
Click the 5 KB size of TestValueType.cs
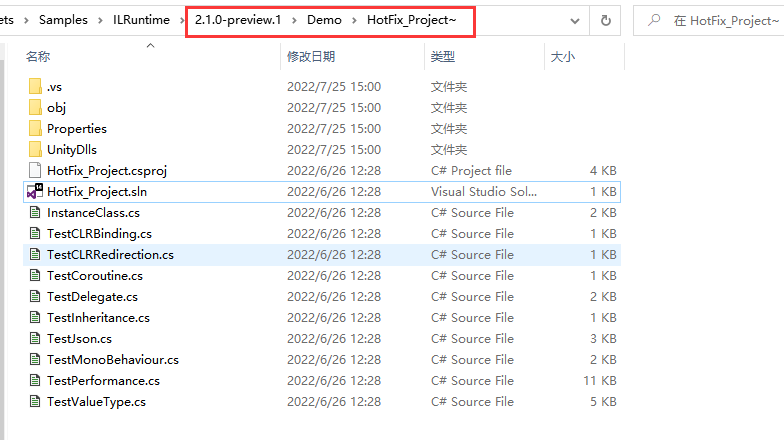[x=604, y=402]
